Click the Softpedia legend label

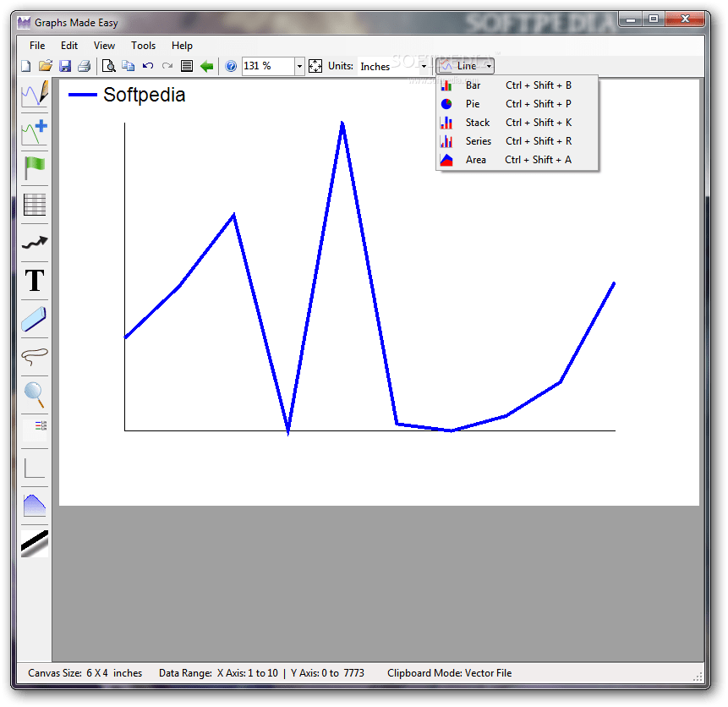coord(145,95)
